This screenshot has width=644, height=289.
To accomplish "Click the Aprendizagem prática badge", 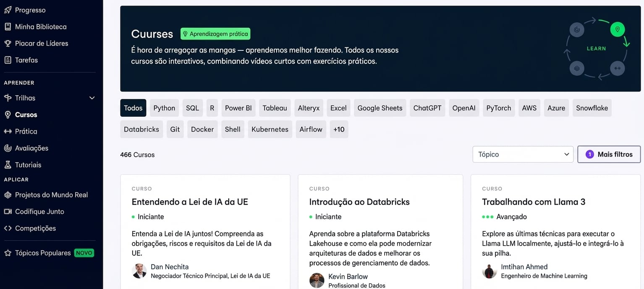I will pos(215,34).
